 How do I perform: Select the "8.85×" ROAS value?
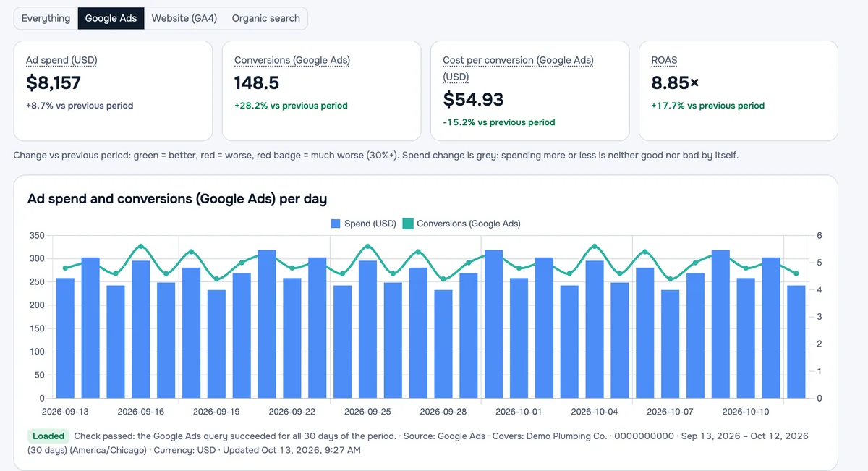pos(676,82)
